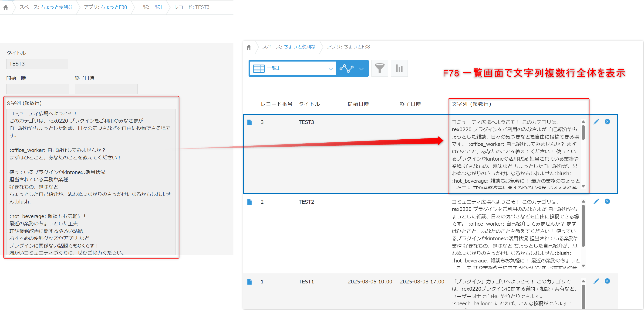Sort by レコード番号 column header
Screen dimensions: 644x310
click(276, 104)
